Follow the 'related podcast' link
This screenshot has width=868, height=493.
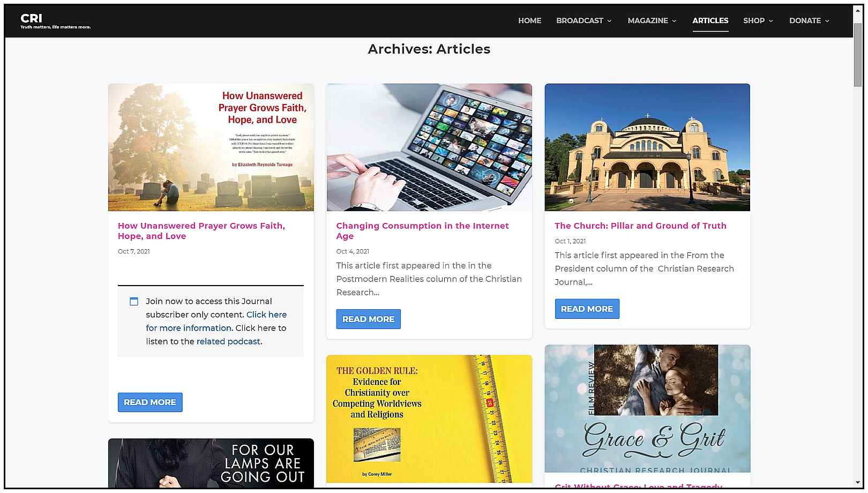[228, 341]
